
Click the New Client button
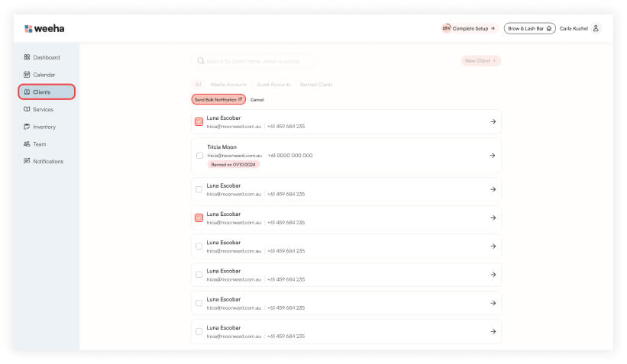click(x=480, y=61)
